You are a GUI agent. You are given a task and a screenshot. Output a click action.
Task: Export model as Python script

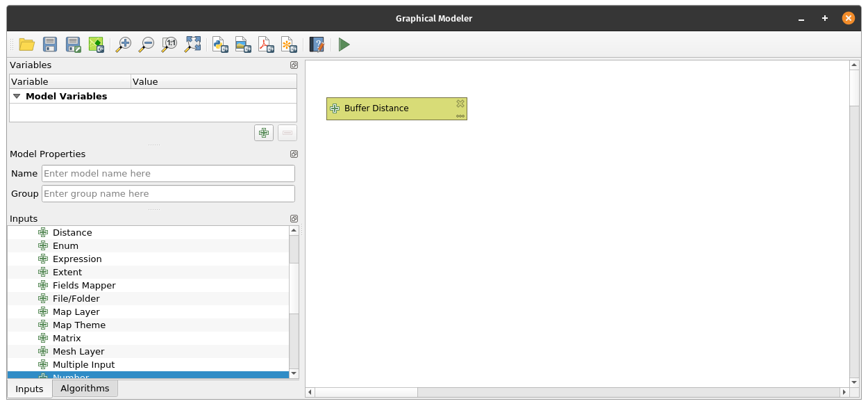coord(220,45)
